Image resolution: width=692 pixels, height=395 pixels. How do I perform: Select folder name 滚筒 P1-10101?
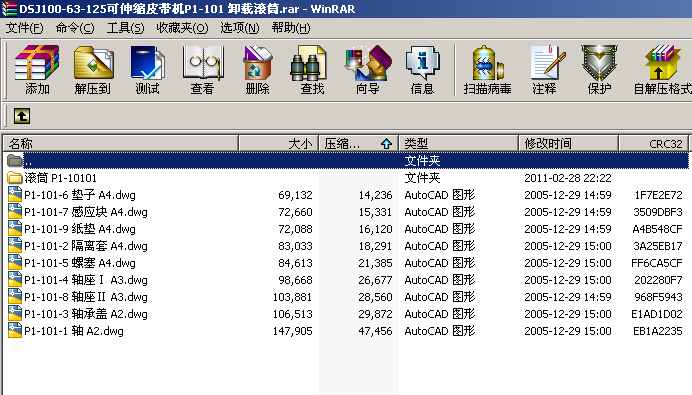click(x=60, y=178)
